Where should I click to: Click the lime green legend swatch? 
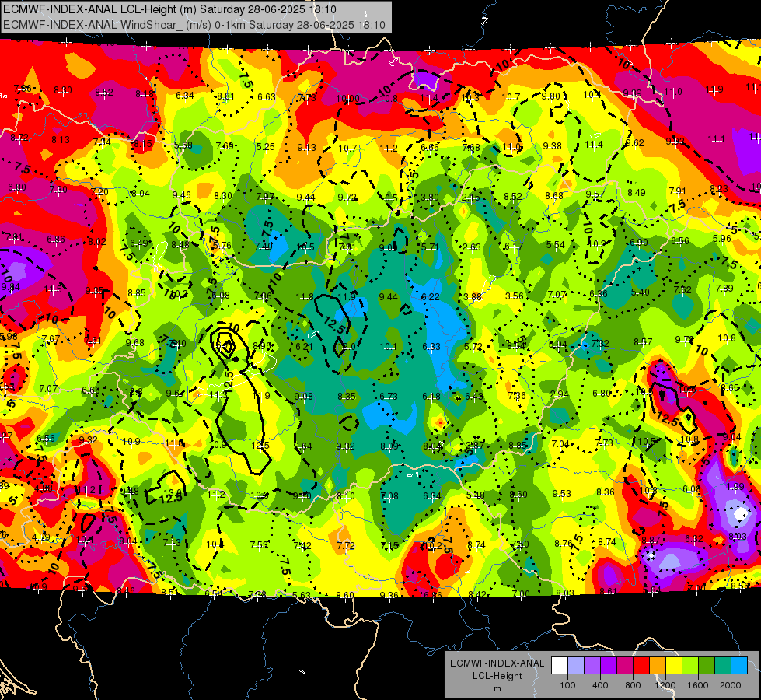coord(690,666)
